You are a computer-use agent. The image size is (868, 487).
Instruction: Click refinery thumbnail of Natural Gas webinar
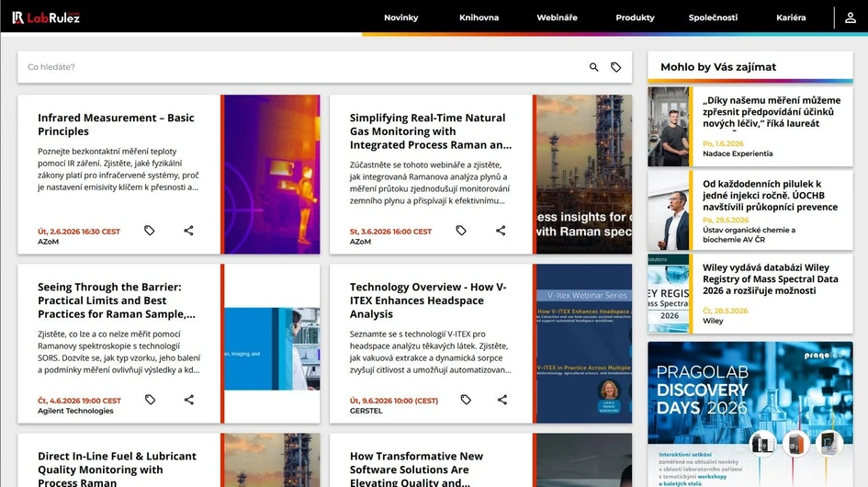pos(584,175)
